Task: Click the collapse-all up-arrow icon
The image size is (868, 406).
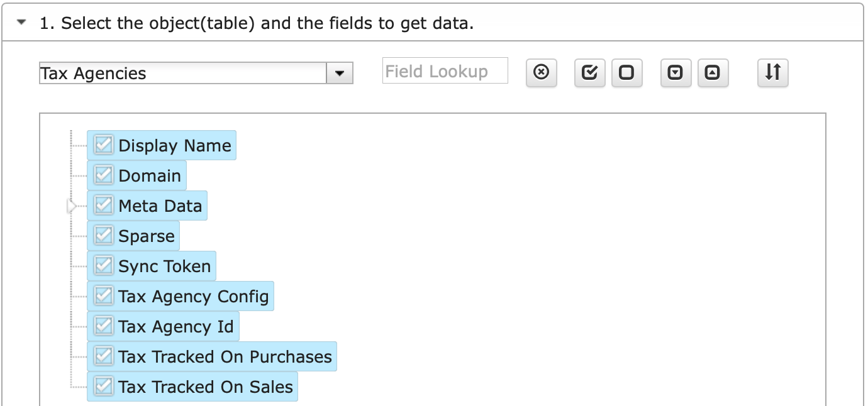Action: [713, 73]
